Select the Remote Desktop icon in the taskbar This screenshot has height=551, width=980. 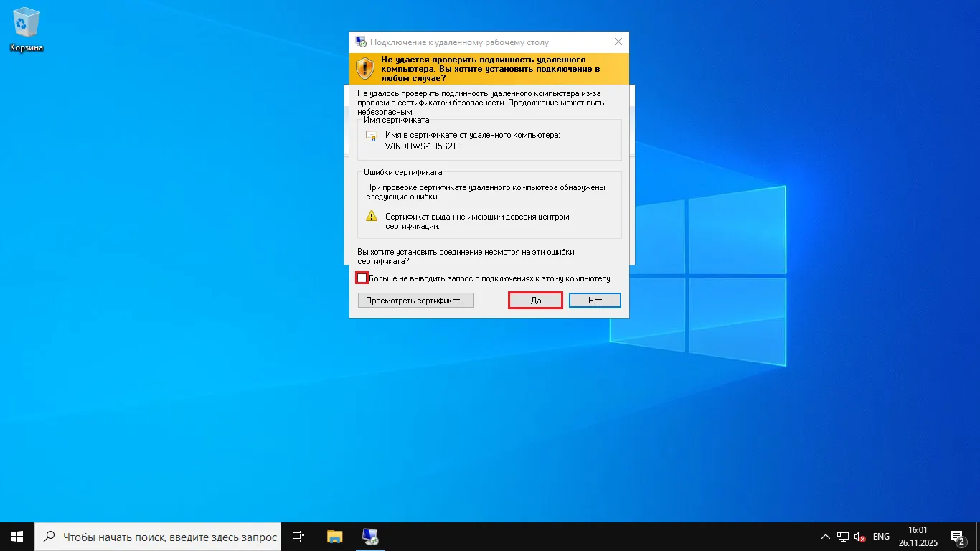tap(370, 536)
